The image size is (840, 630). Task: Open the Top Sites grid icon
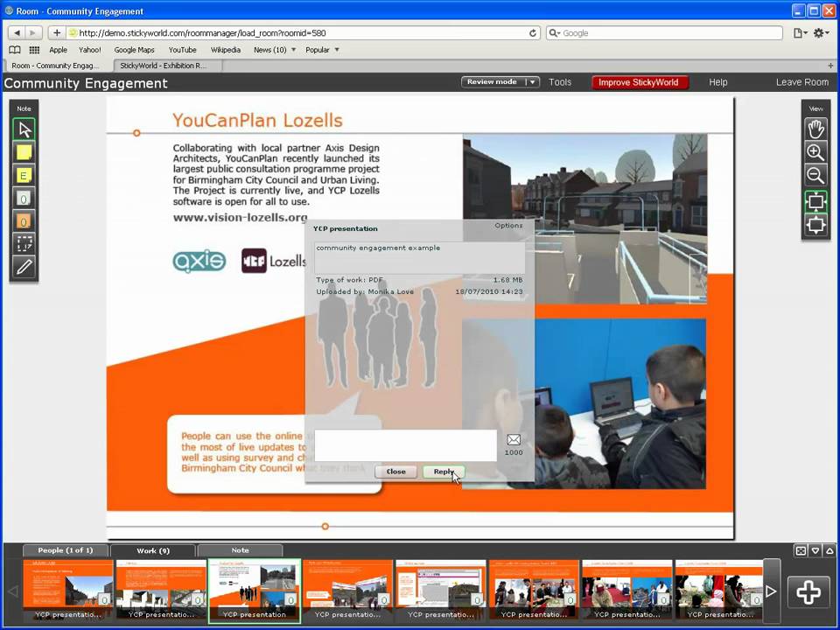tap(34, 50)
